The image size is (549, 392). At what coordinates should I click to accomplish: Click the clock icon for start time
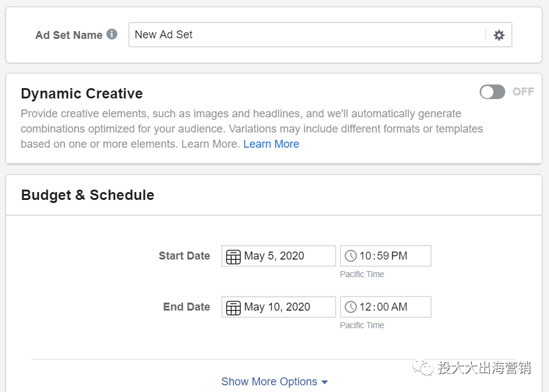tap(351, 256)
